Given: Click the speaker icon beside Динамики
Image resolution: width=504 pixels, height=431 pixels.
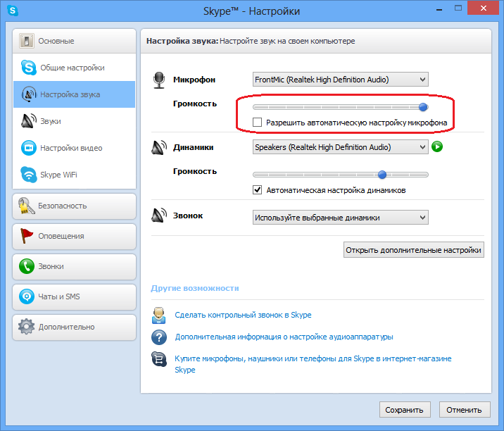Looking at the screenshot, I should pyautogui.click(x=159, y=147).
